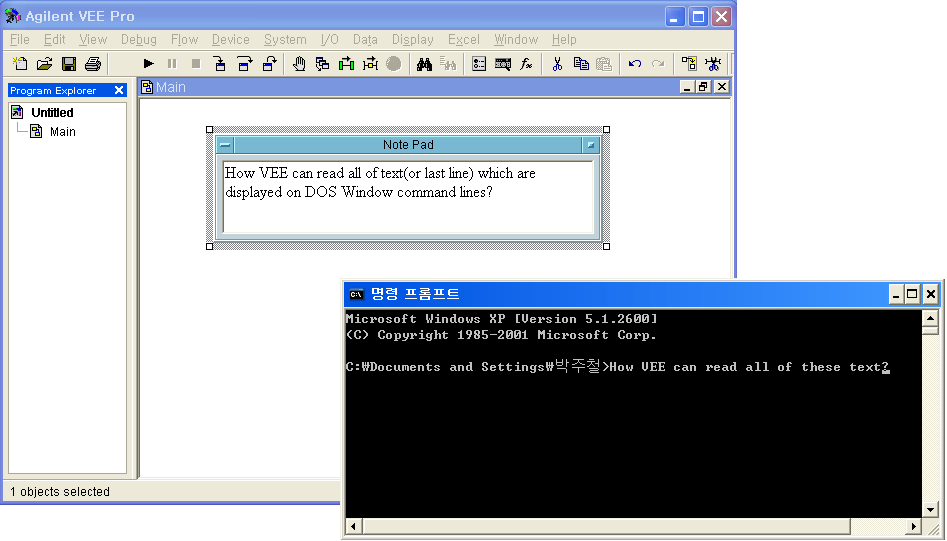Click command prompt scrollbar down arrow
This screenshot has height=541, width=947.
tap(930, 509)
